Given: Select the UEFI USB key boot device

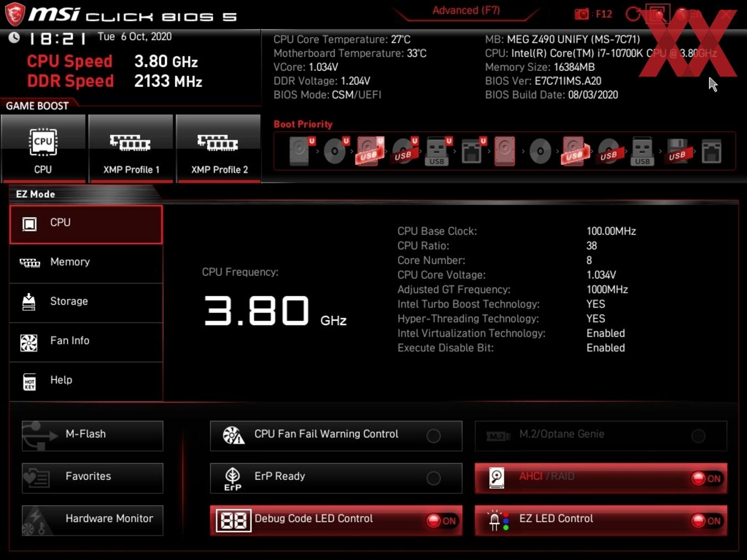Looking at the screenshot, I should click(438, 151).
